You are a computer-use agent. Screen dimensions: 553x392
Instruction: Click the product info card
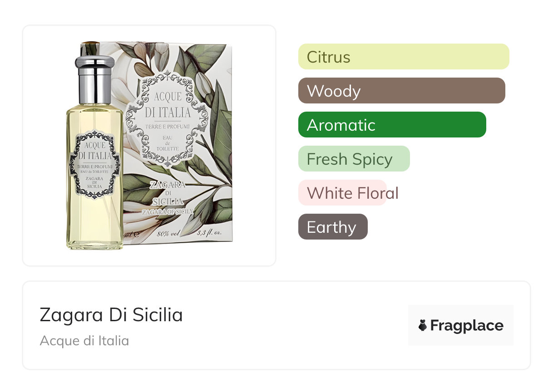click(x=276, y=325)
